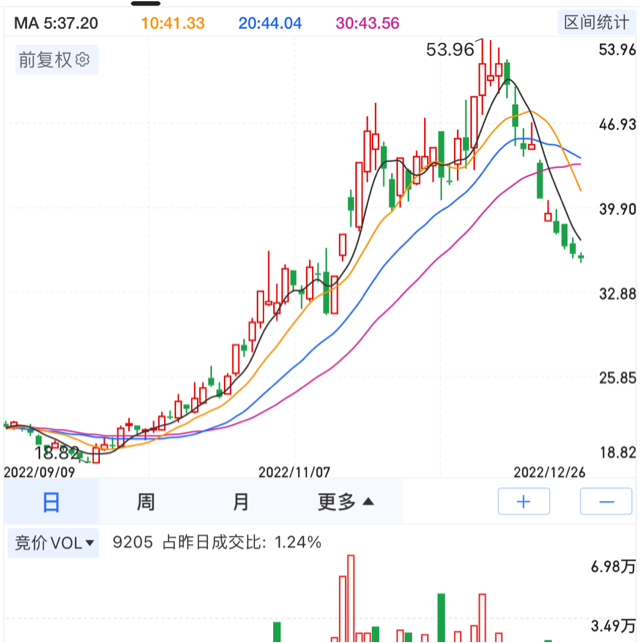The image size is (640, 643).
Task: Click the 53.96 peak price marker on chart
Action: (x=450, y=49)
